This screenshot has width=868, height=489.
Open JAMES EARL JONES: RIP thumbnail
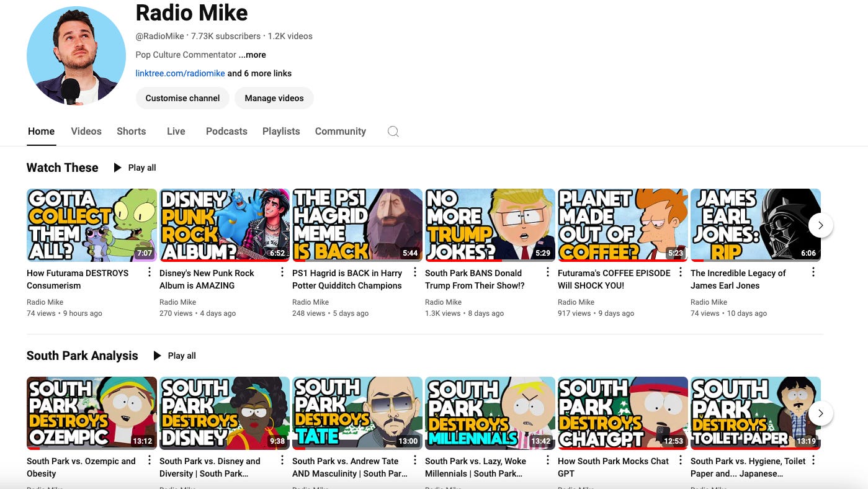click(756, 225)
